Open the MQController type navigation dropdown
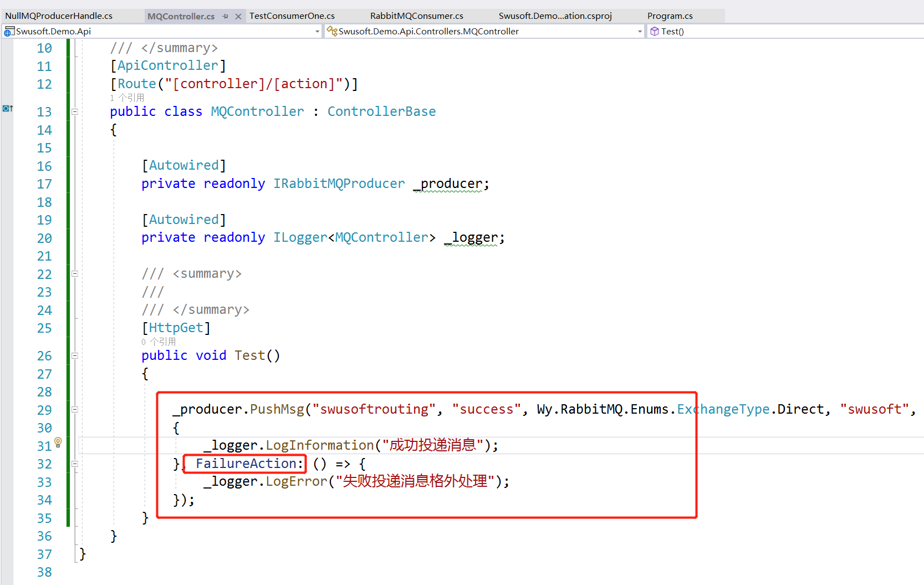 tap(640, 32)
